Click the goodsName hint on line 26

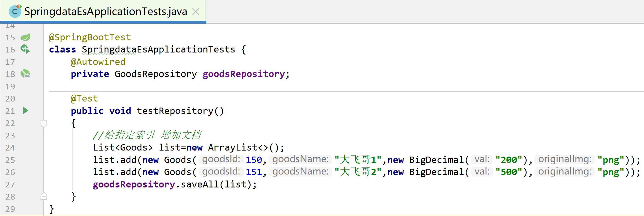(300, 172)
